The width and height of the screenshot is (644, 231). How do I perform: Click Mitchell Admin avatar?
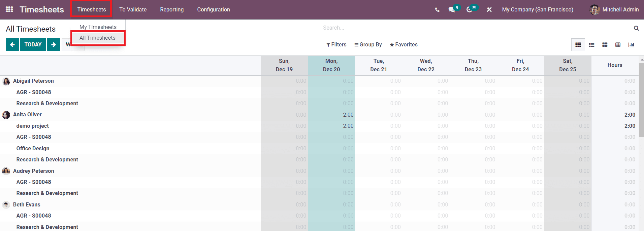(595, 10)
